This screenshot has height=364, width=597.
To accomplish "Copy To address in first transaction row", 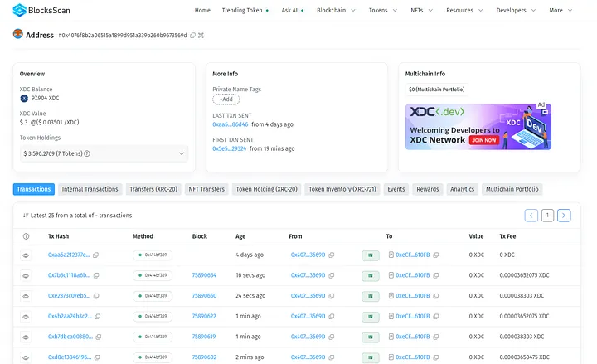I will pos(436,255).
